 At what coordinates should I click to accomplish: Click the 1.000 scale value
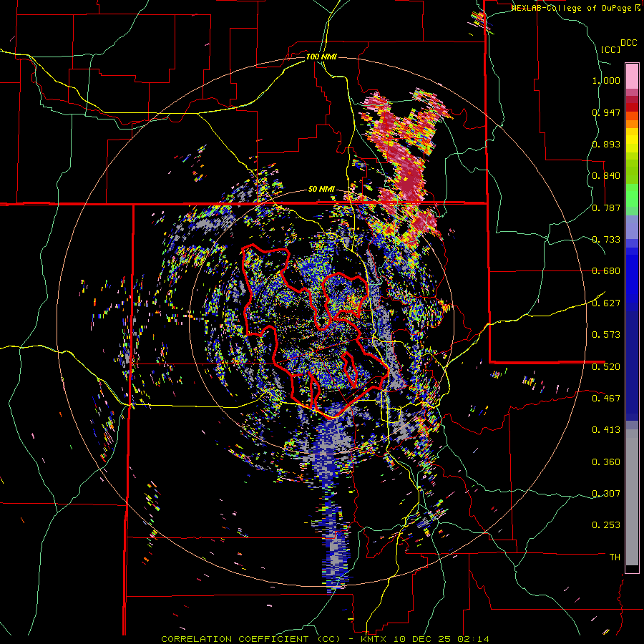(606, 80)
